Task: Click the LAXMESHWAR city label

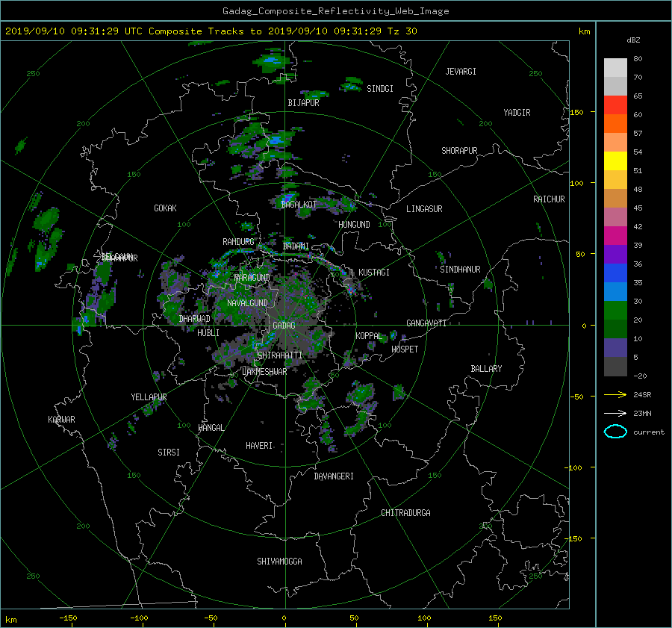Action: pyautogui.click(x=264, y=372)
